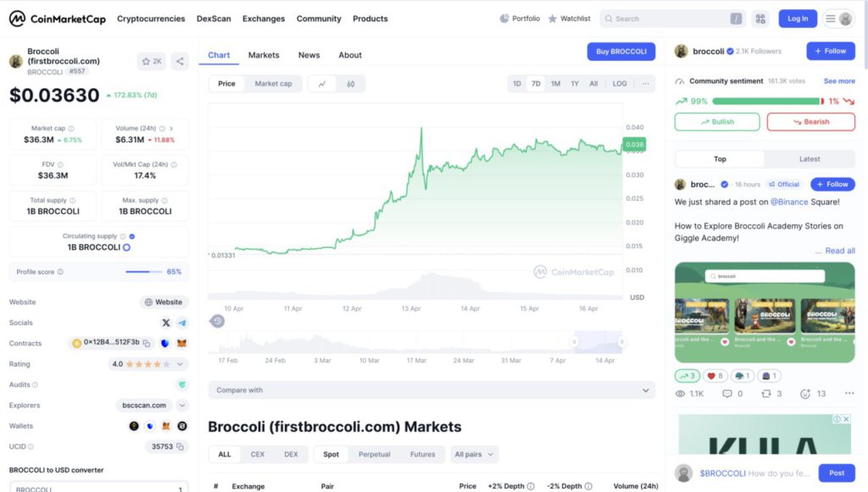
Task: Click the star watchlist icon showing 2K
Action: coord(152,61)
